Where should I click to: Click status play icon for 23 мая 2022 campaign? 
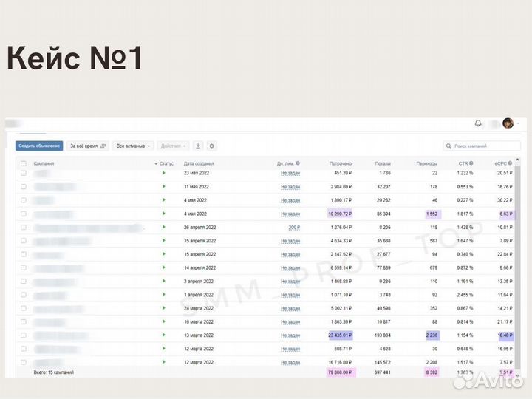[x=163, y=173]
